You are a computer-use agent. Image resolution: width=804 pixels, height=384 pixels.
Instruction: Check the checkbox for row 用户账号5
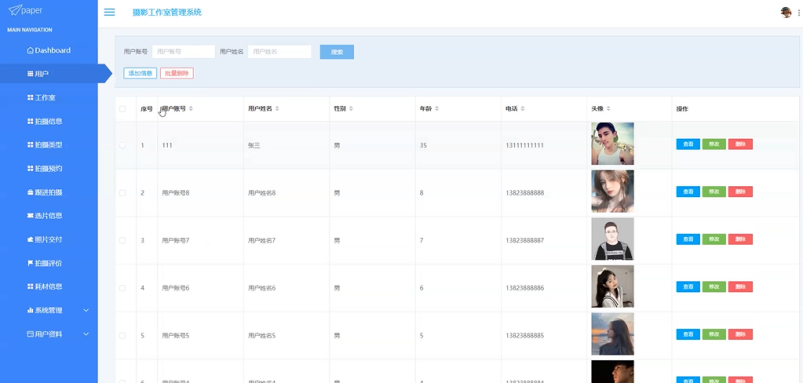click(x=123, y=336)
